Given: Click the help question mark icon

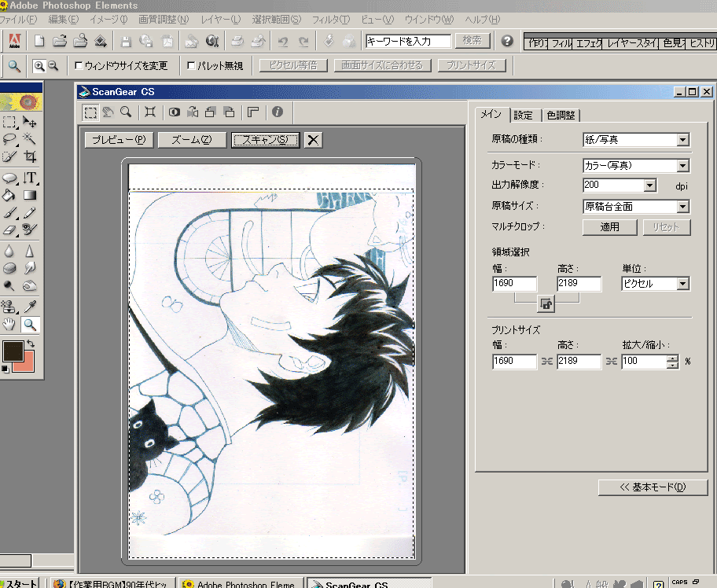Looking at the screenshot, I should coord(506,41).
